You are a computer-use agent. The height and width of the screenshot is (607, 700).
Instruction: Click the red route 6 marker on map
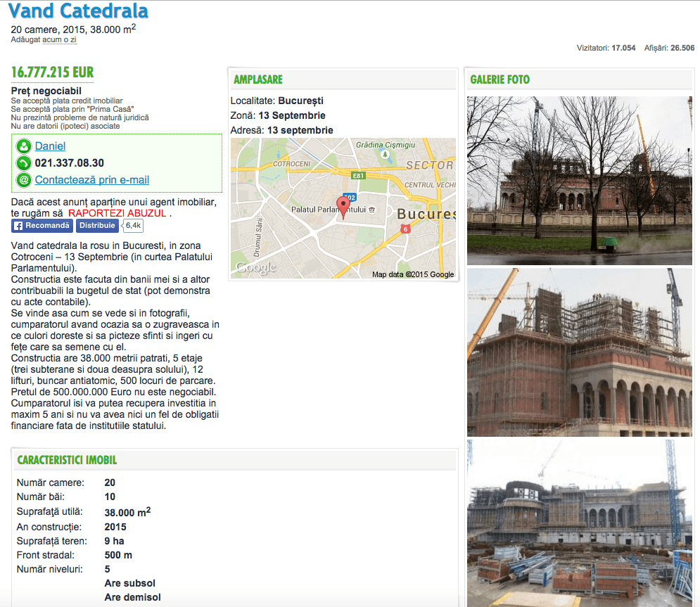pos(405,229)
